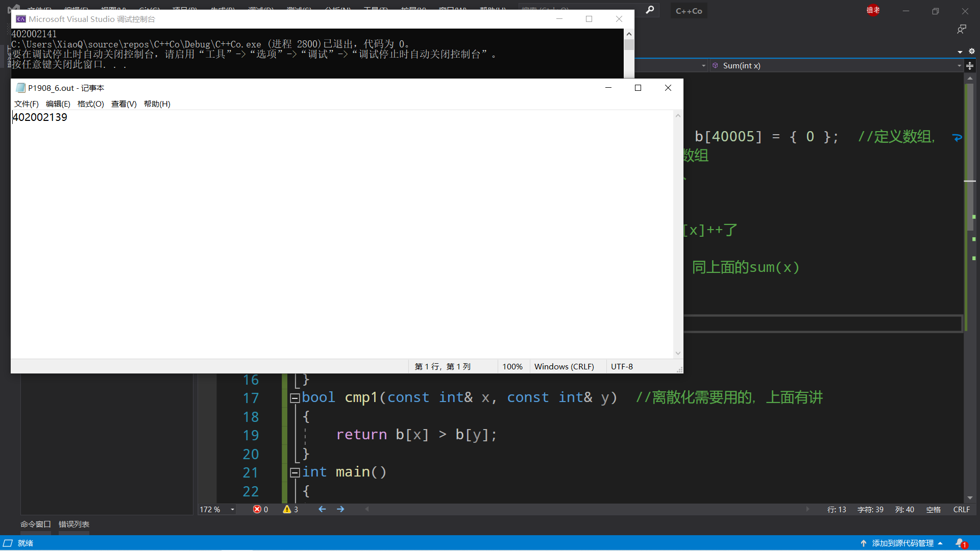This screenshot has height=551, width=980.
Task: Click the 空格 indentation indicator
Action: coord(934,509)
